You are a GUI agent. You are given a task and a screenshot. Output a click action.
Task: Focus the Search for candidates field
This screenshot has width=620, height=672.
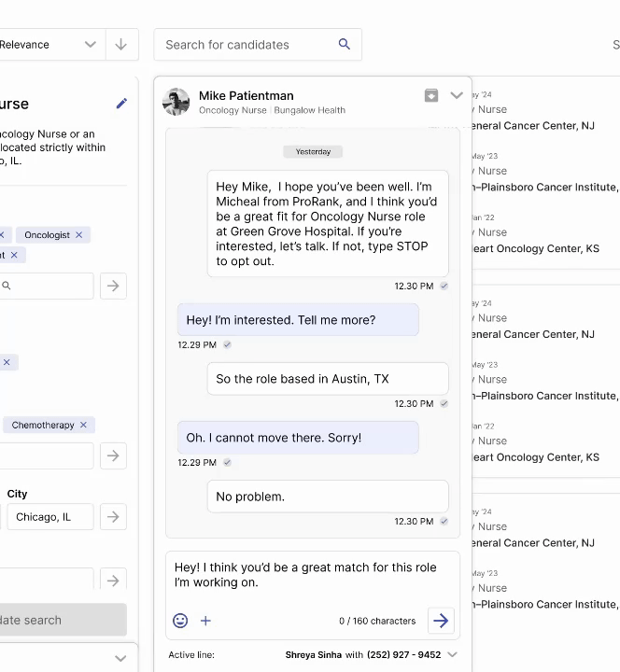pos(258,45)
